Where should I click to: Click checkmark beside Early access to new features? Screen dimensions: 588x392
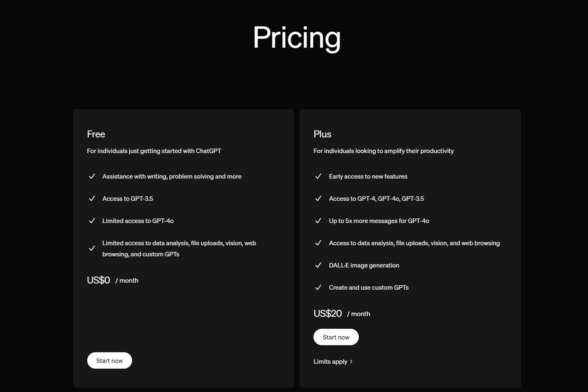click(318, 176)
